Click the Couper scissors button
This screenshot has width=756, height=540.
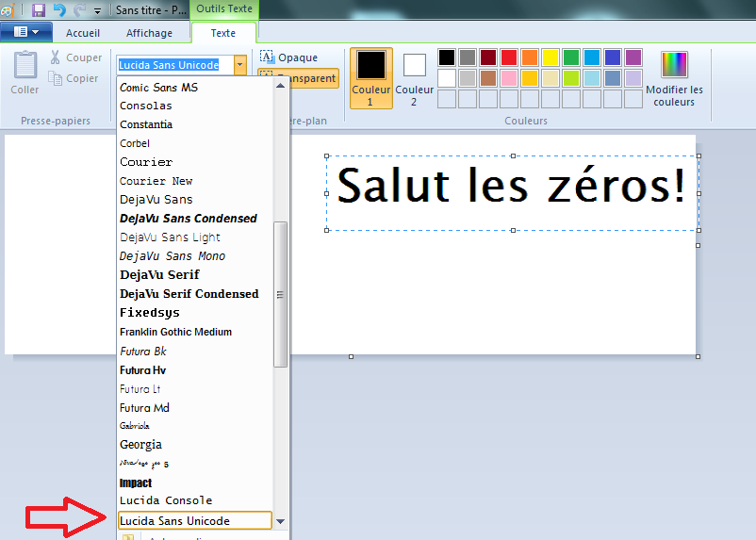pos(75,57)
